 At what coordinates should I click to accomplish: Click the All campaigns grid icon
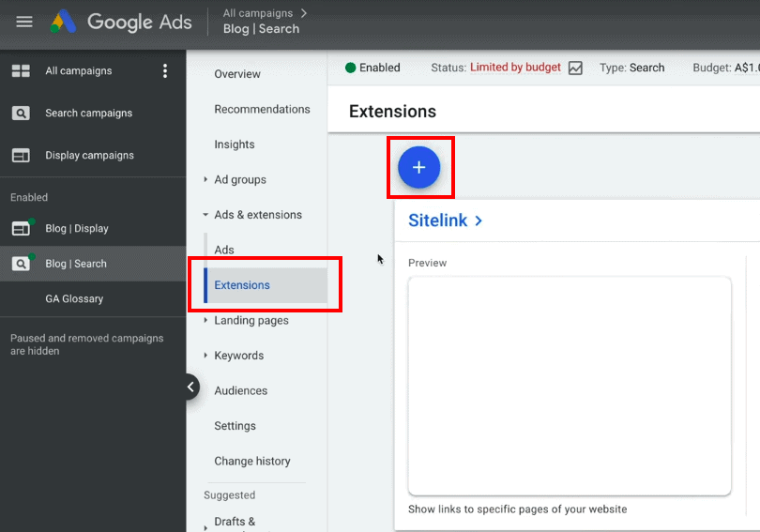coord(21,70)
